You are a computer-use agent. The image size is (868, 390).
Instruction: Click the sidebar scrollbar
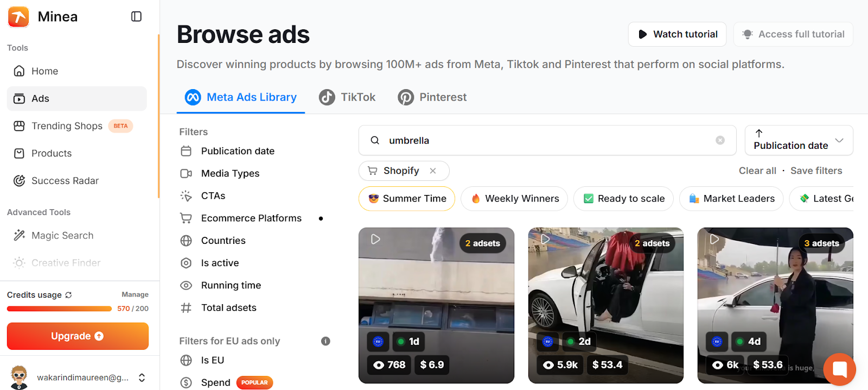[158, 116]
